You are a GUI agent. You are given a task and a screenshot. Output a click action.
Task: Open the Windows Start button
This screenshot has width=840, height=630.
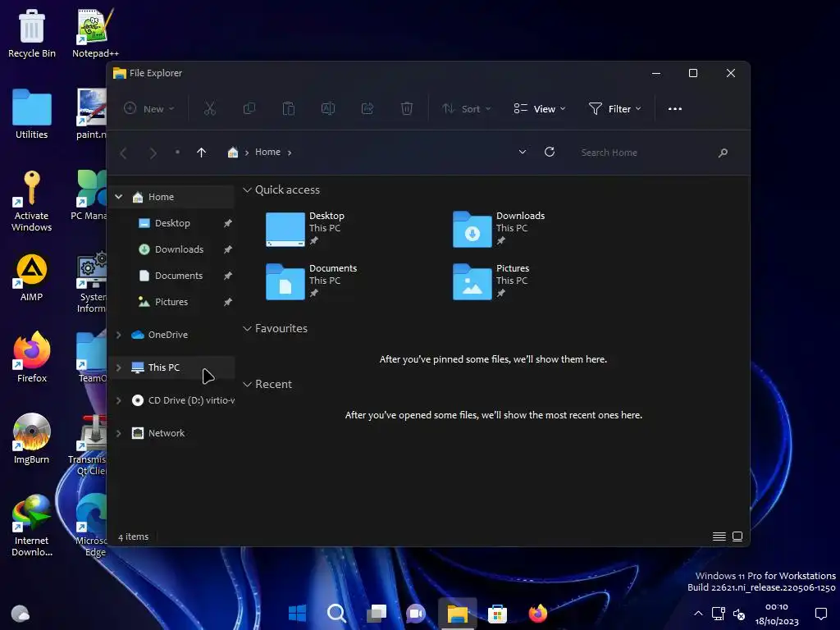[297, 613]
